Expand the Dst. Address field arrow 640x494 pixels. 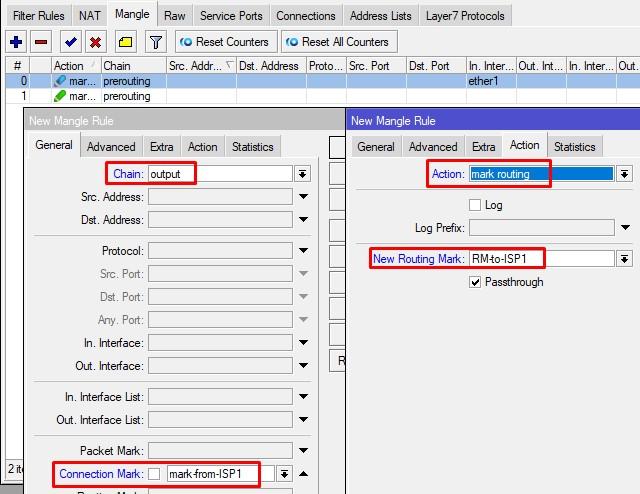click(303, 220)
